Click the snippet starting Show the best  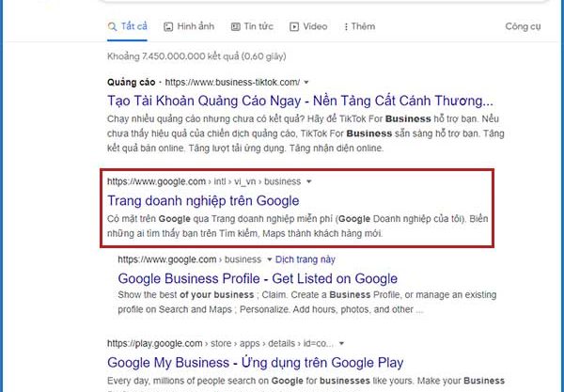(x=307, y=302)
